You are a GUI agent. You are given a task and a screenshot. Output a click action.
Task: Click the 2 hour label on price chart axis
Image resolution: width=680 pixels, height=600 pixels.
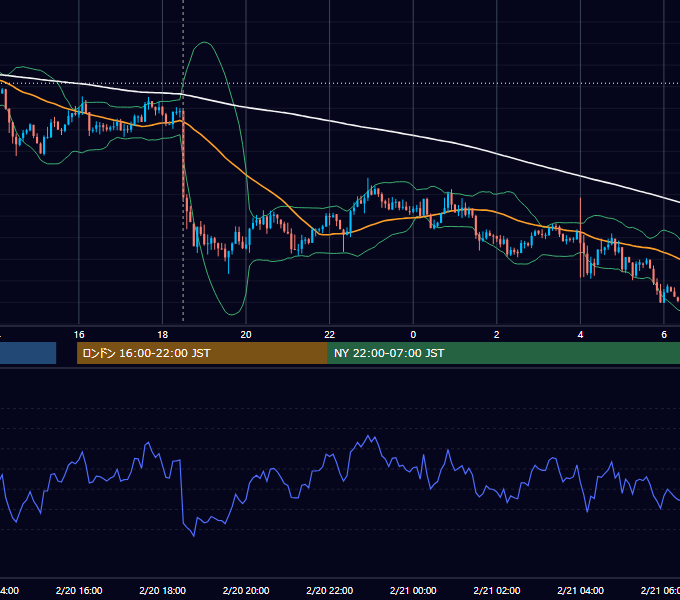click(497, 334)
